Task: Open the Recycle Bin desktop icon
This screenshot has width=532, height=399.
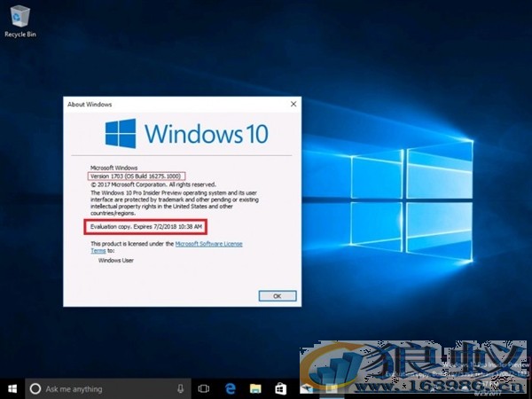Action: [x=20, y=21]
